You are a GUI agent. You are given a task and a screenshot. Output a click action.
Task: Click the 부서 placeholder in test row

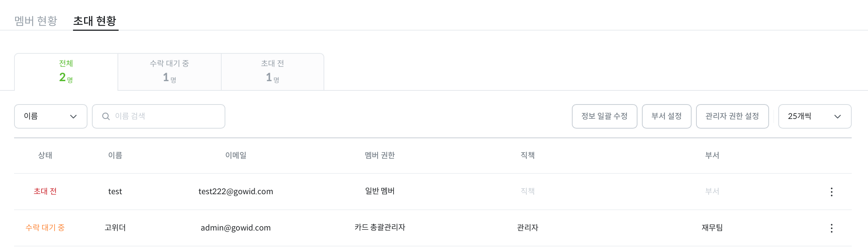point(712,191)
